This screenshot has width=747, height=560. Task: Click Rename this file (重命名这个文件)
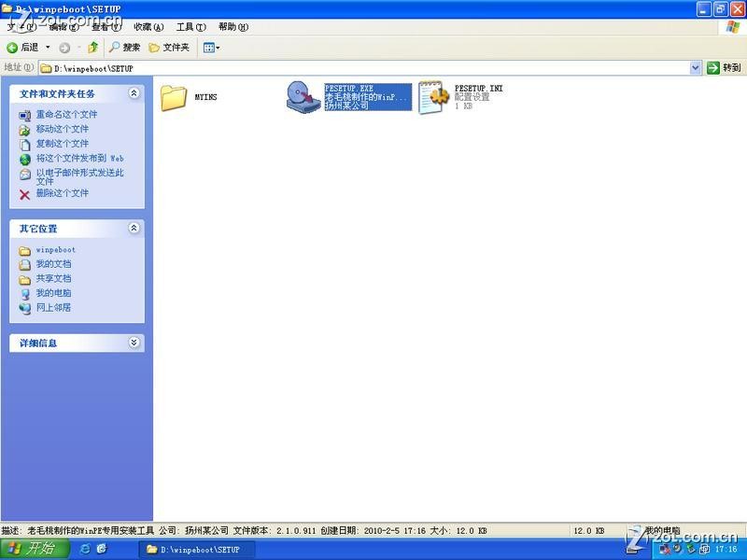[x=66, y=114]
